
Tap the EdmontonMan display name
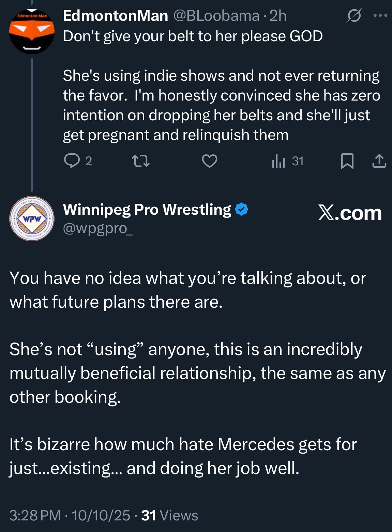click(x=115, y=16)
